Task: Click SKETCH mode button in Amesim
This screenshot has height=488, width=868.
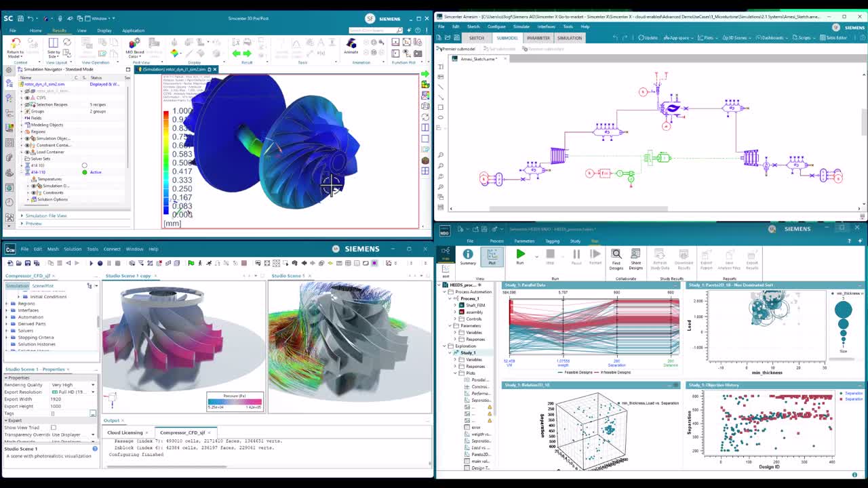Action: point(477,38)
